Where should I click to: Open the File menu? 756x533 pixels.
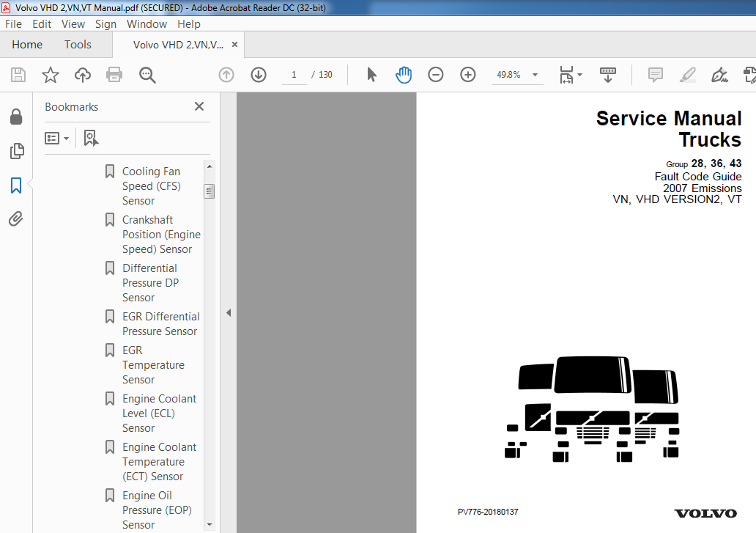[x=13, y=23]
